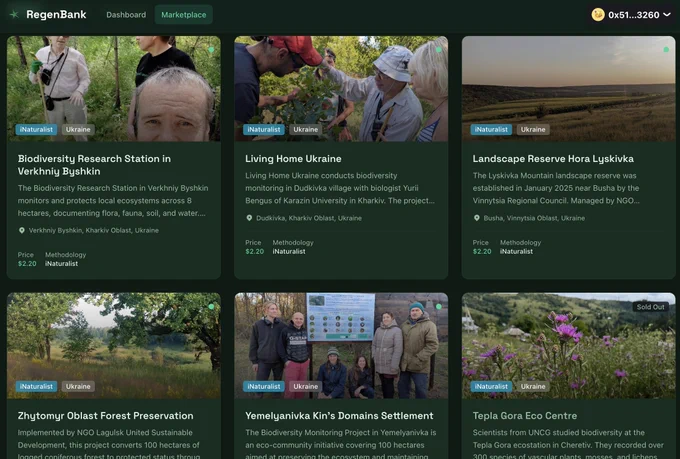Click 'Dudkivka, Kharkiv Oblast, Ukraine' location text

coord(309,218)
